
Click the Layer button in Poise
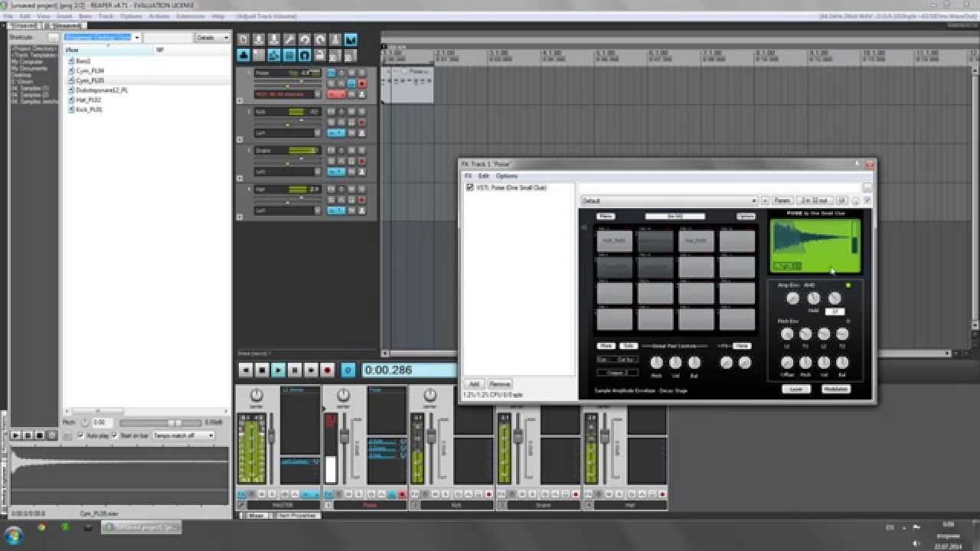pos(796,390)
